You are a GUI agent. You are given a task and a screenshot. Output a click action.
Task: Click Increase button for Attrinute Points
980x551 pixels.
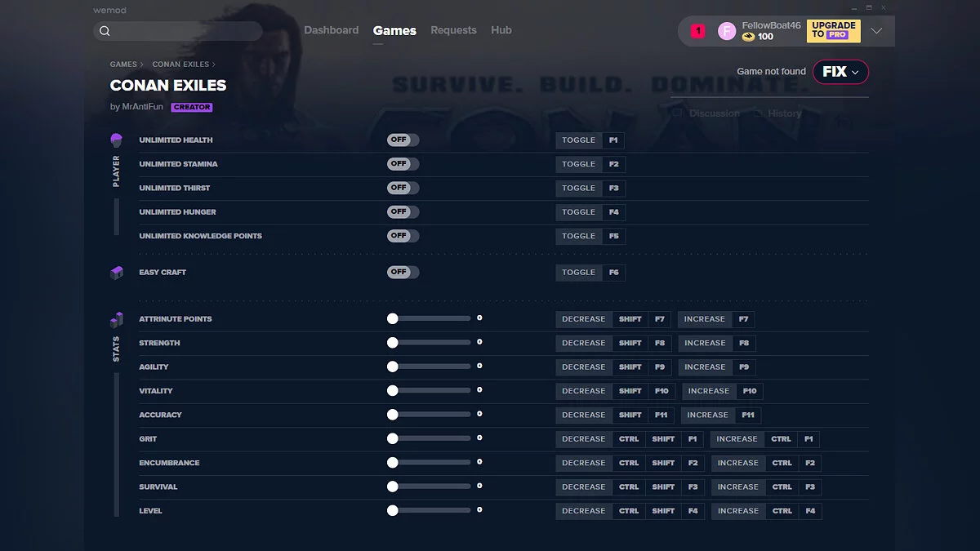tap(705, 319)
